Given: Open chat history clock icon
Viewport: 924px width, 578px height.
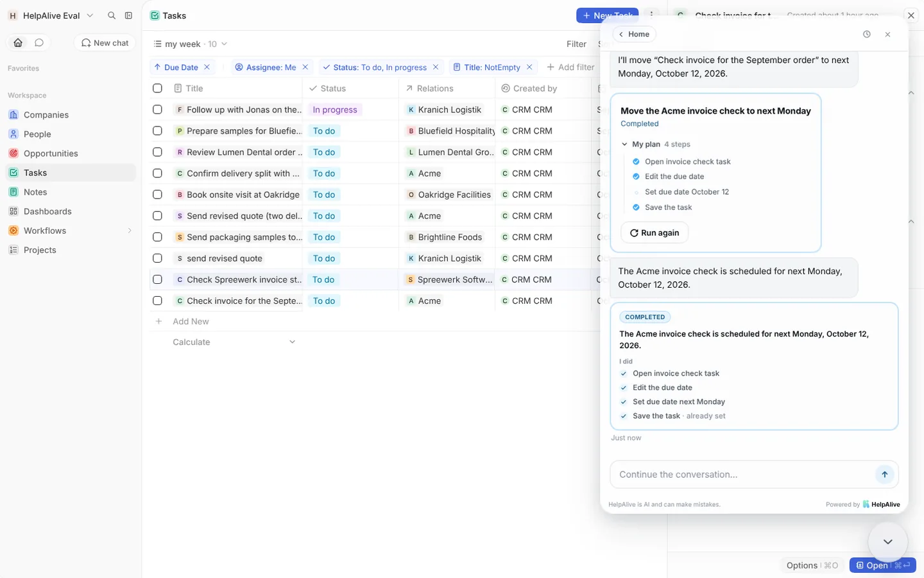Looking at the screenshot, I should point(866,34).
